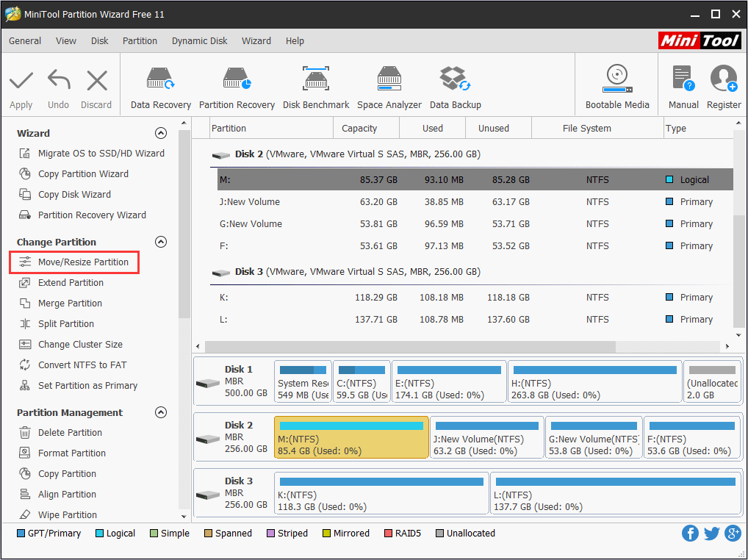Viewport: 748px width, 560px height.
Task: Click the Discard X icon
Action: click(x=97, y=80)
